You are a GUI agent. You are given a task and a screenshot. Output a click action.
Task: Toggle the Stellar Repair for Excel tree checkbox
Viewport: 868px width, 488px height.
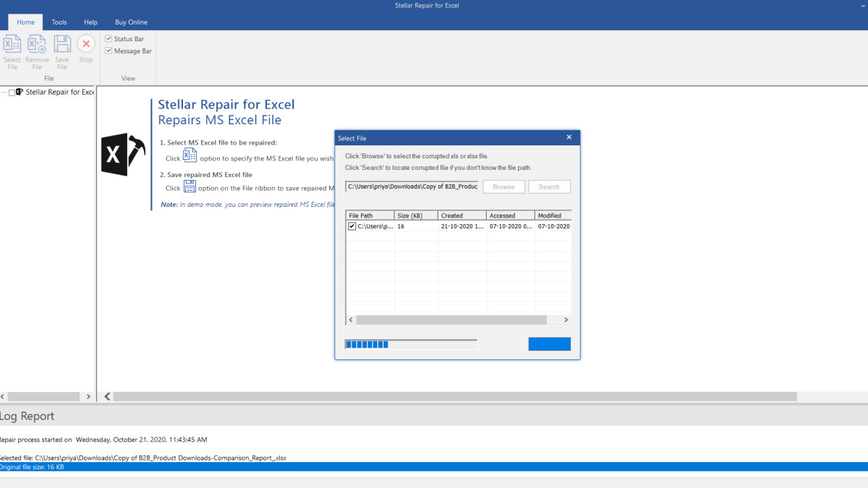pyautogui.click(x=10, y=92)
